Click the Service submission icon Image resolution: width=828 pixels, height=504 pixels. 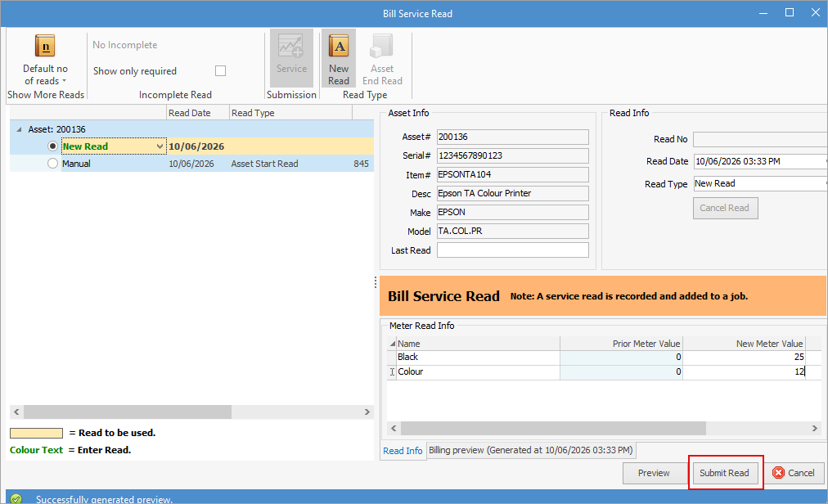pyautogui.click(x=291, y=58)
